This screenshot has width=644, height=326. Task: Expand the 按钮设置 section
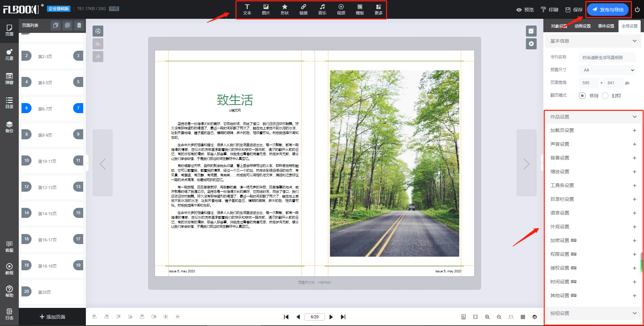[x=635, y=313]
